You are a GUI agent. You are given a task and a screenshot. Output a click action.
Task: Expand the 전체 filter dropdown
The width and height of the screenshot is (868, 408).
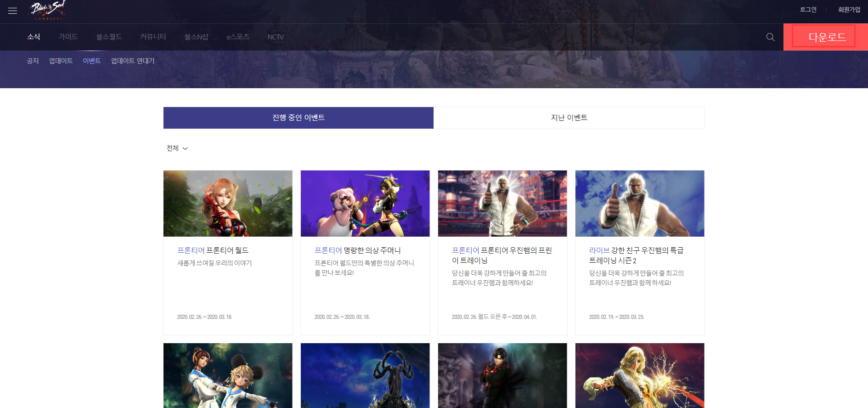click(x=177, y=148)
